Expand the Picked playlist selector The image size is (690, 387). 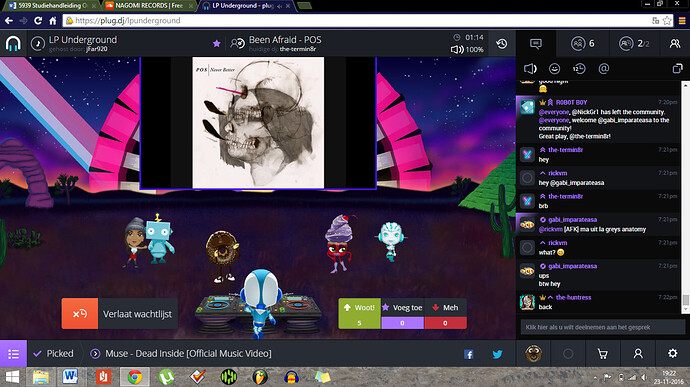pyautogui.click(x=54, y=354)
